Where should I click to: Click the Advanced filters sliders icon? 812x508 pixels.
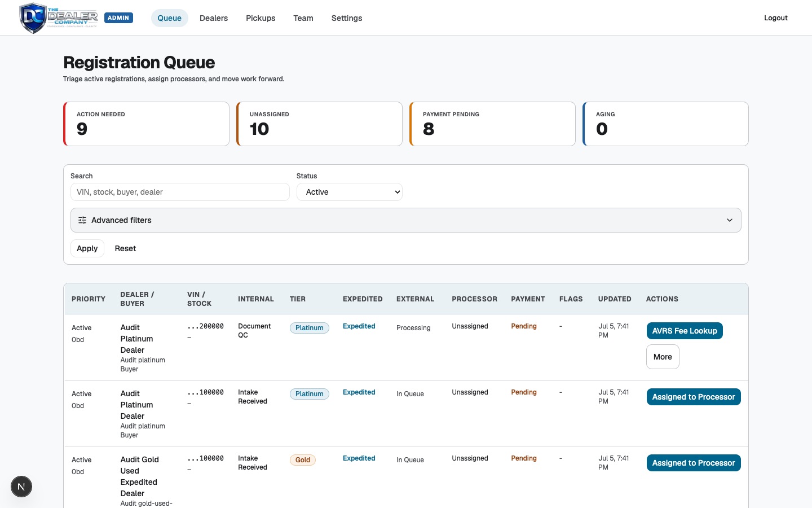(82, 220)
